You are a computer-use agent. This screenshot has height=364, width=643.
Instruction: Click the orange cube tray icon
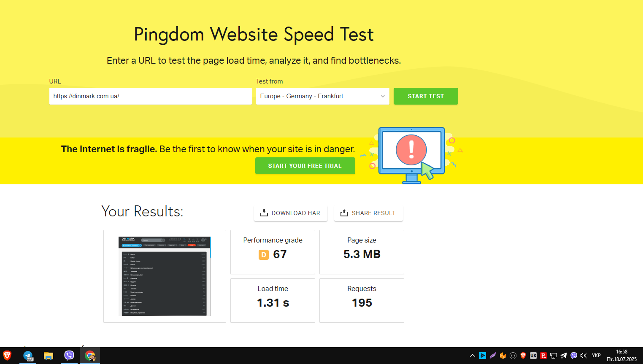(x=503, y=356)
